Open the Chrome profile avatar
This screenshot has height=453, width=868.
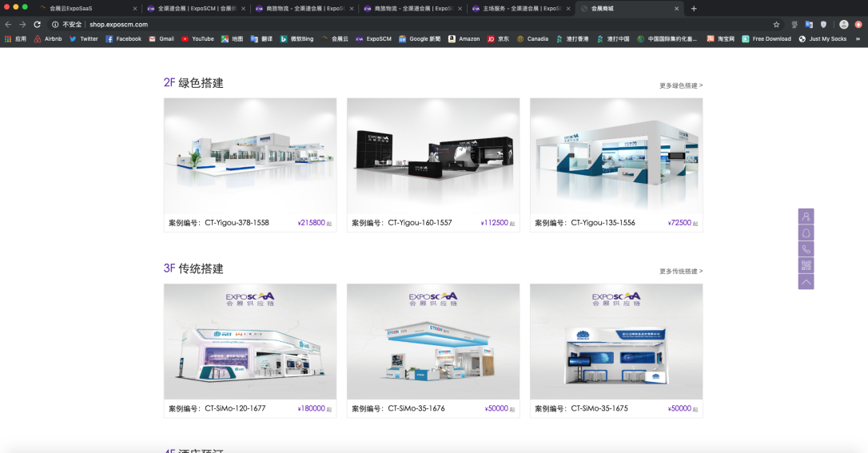click(x=844, y=24)
